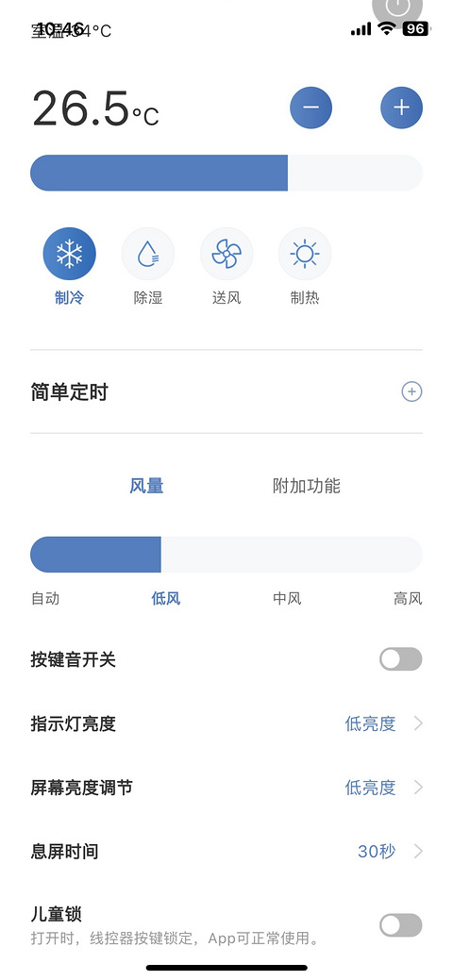The image size is (453, 980).
Task: Tap the power icon at top right
Action: 398,8
